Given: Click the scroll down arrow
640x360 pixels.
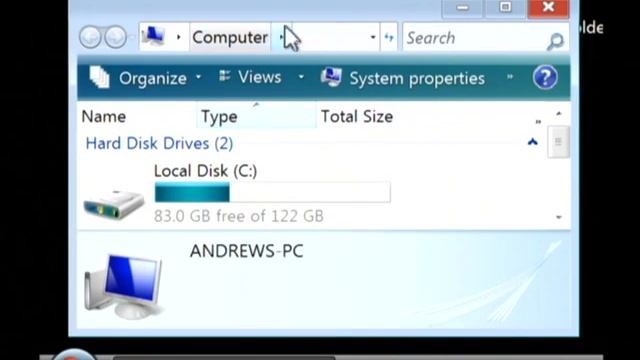Looking at the screenshot, I should click(558, 218).
